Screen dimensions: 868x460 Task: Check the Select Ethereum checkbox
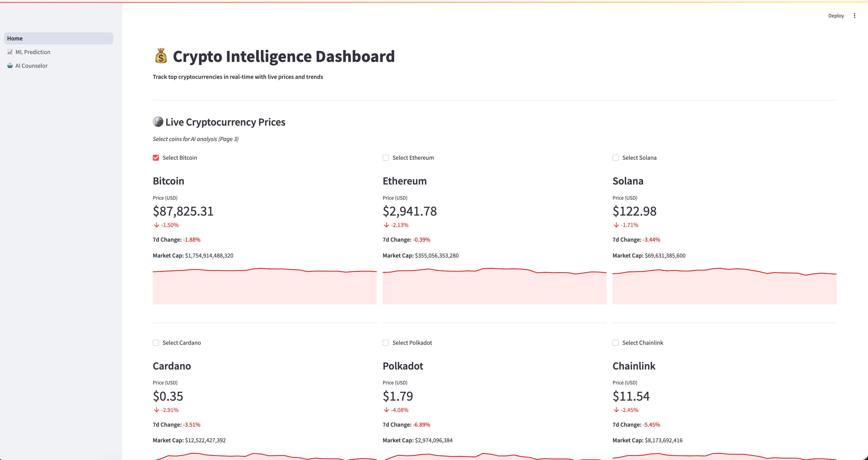(x=385, y=158)
